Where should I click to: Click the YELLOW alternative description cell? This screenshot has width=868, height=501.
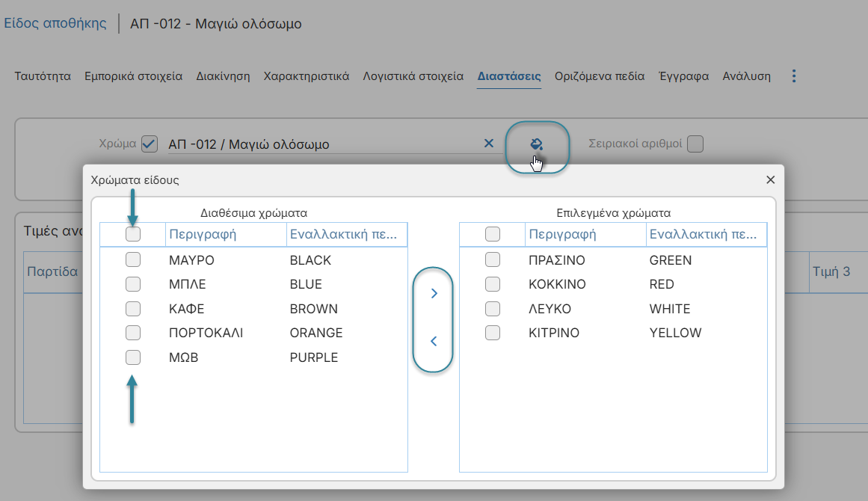pos(675,334)
